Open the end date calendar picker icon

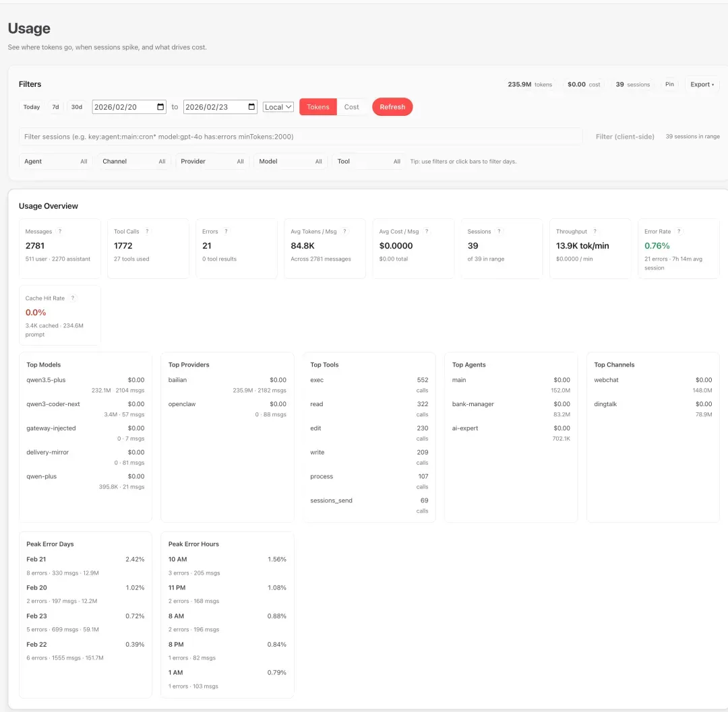(251, 106)
